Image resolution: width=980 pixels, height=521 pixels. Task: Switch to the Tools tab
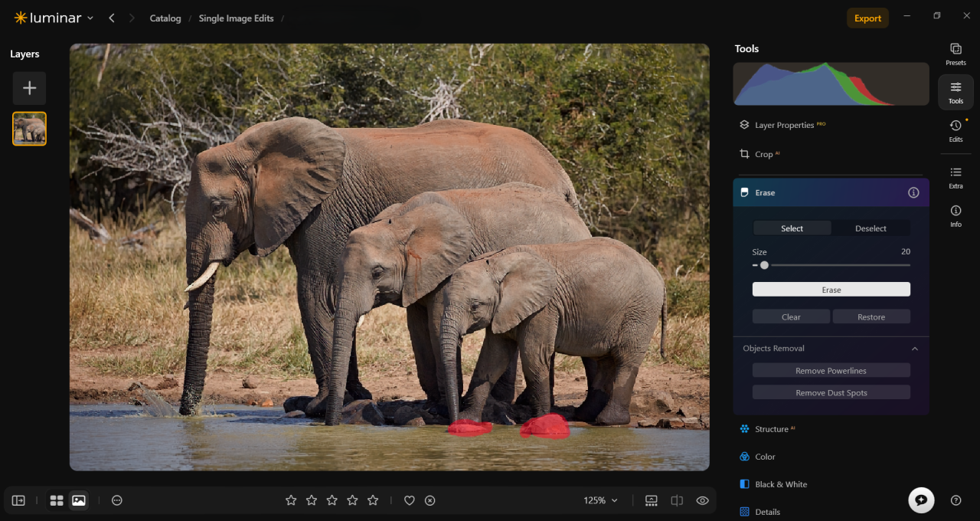955,92
